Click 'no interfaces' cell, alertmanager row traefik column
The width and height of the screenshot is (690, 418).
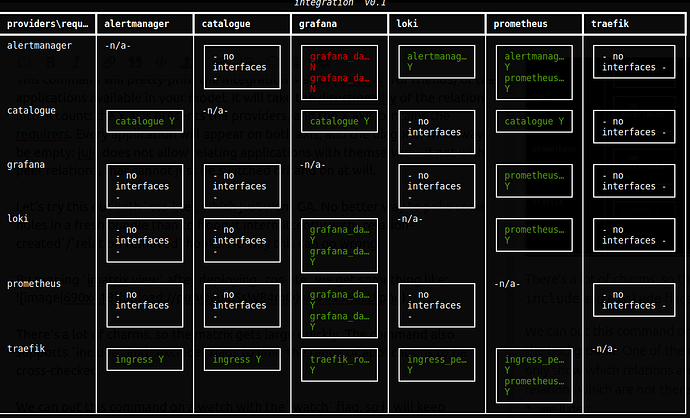pyautogui.click(x=634, y=62)
